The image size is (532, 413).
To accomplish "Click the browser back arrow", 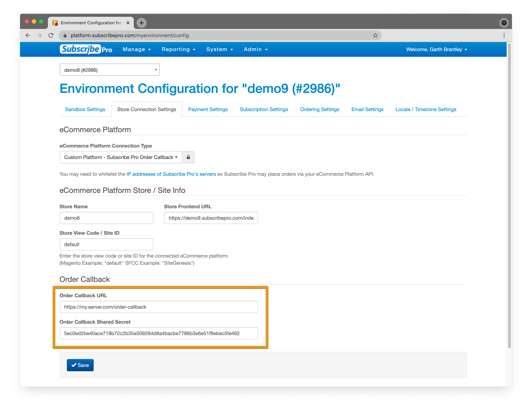I will tap(28, 35).
